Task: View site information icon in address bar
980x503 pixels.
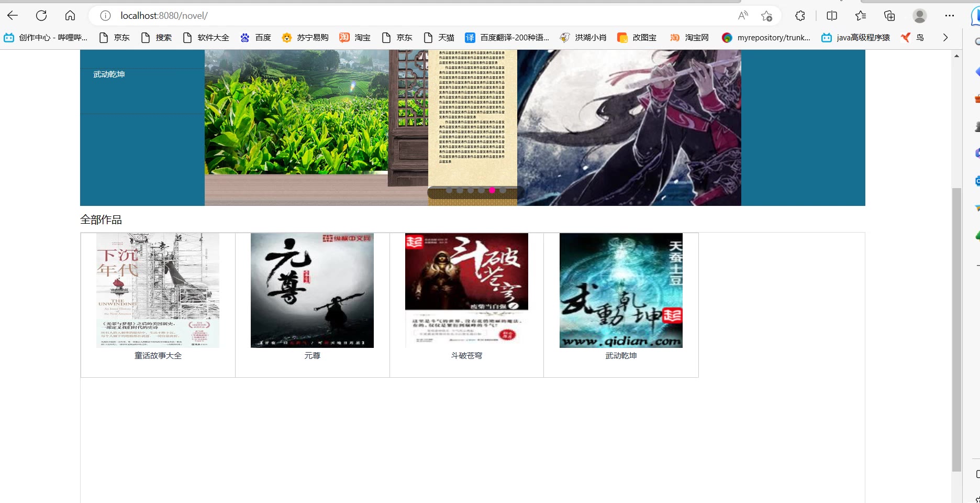Action: coord(105,16)
